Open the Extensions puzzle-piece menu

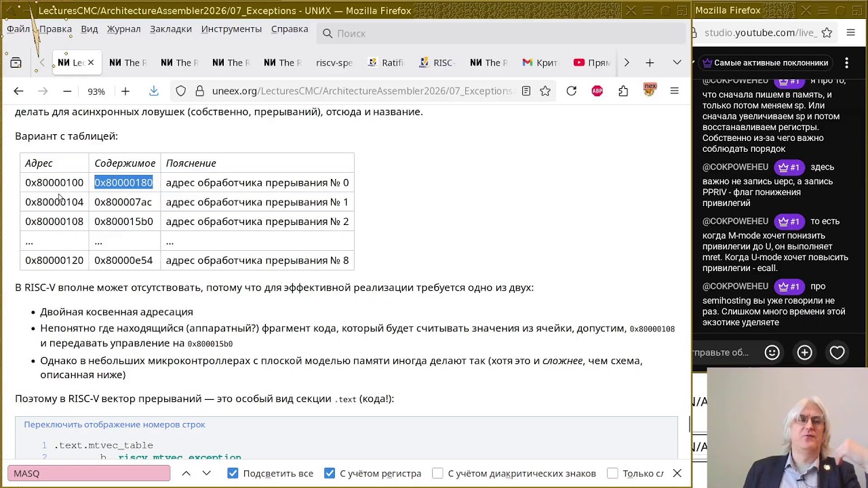point(623,91)
